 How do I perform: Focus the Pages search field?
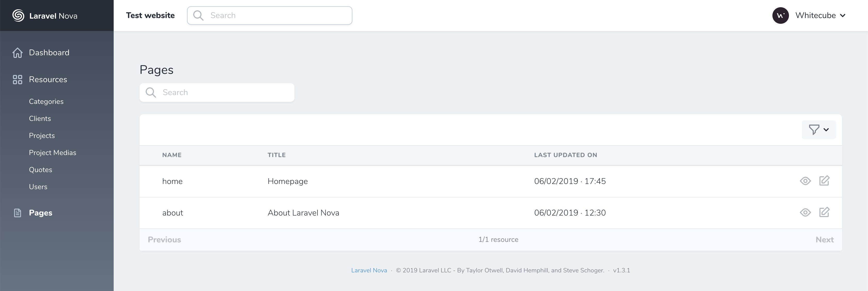(x=222, y=93)
